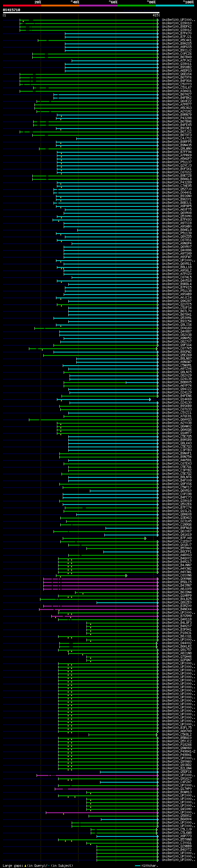The height and width of the screenshot is (868, 197).
Task: Open hit UniRef100_A6XFT5
Action: point(177,210)
